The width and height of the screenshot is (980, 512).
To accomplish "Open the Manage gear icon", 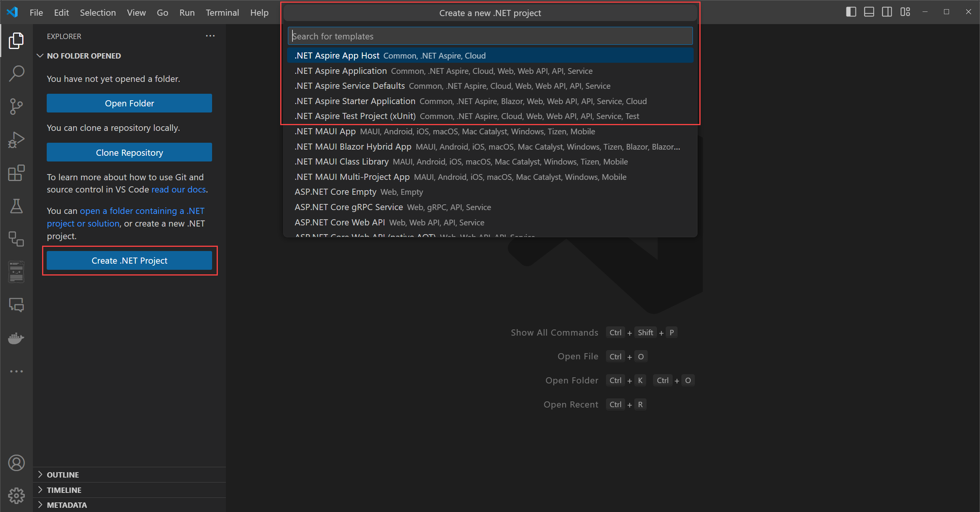I will 16,496.
